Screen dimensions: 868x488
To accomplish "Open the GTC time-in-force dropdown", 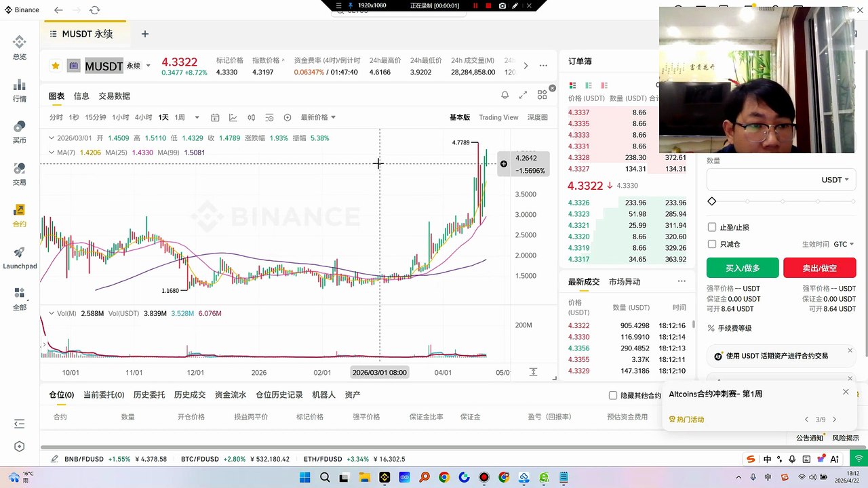I will (x=844, y=244).
